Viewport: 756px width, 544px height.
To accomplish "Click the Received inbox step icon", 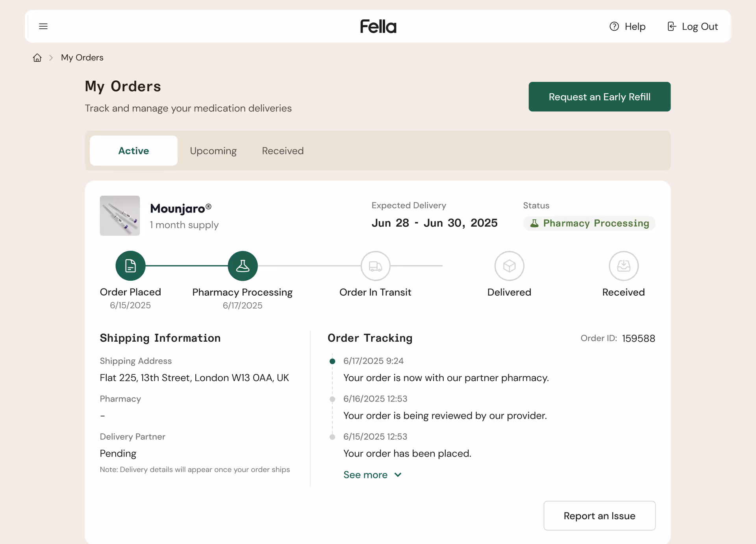I will 624,266.
